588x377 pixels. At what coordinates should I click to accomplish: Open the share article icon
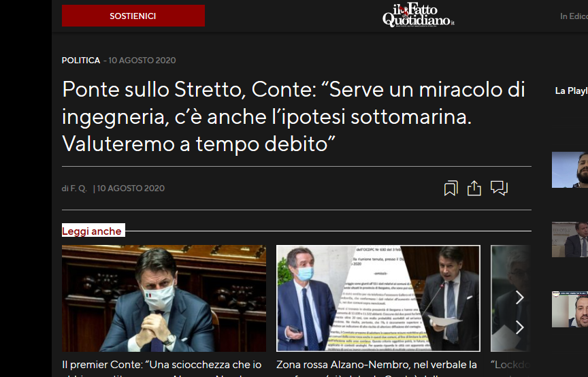(474, 188)
